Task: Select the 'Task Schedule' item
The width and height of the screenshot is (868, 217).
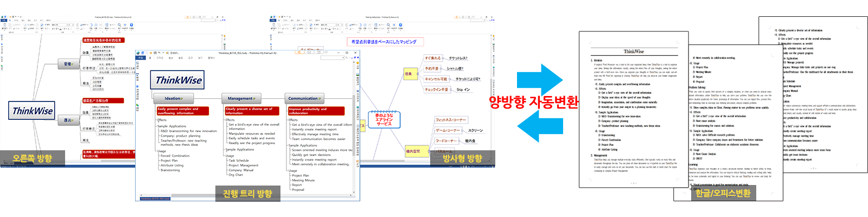Action: tap(239, 161)
